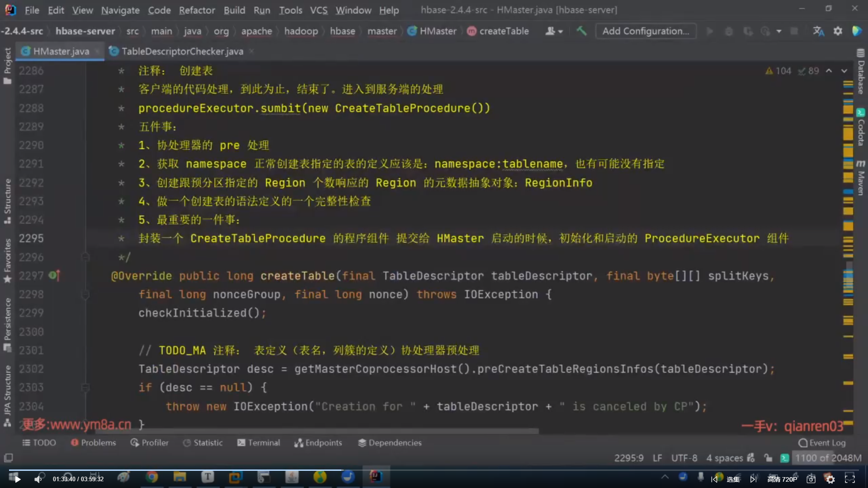
Task: Click the Build hammer icon in toolbar
Action: (581, 31)
